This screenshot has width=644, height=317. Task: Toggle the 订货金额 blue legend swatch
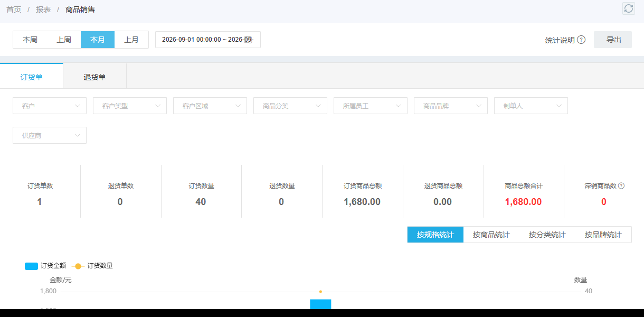point(31,266)
